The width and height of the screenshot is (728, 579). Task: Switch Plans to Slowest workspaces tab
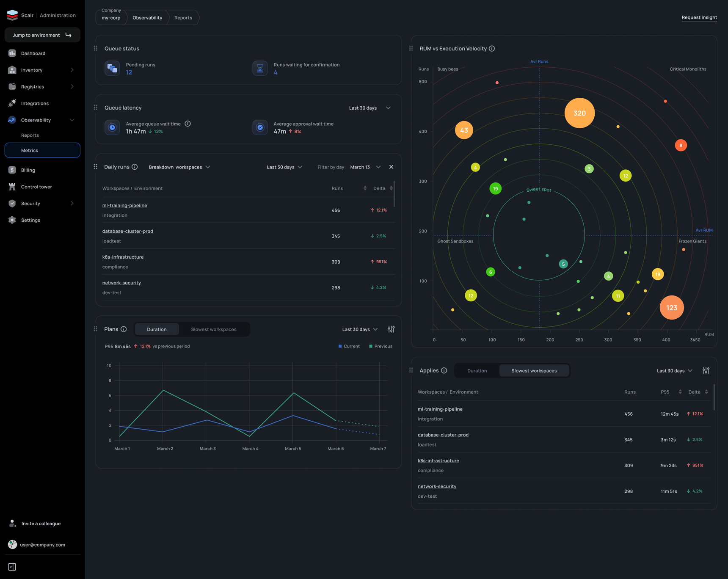coord(214,329)
